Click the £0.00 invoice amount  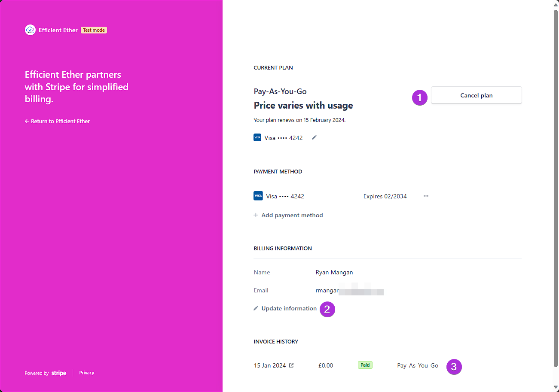(x=326, y=365)
